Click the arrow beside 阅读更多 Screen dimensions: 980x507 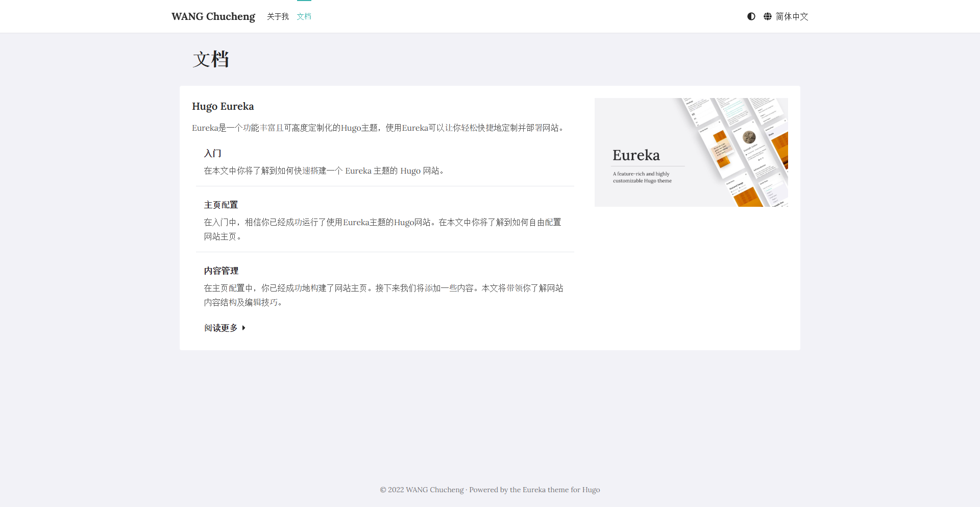coord(244,328)
